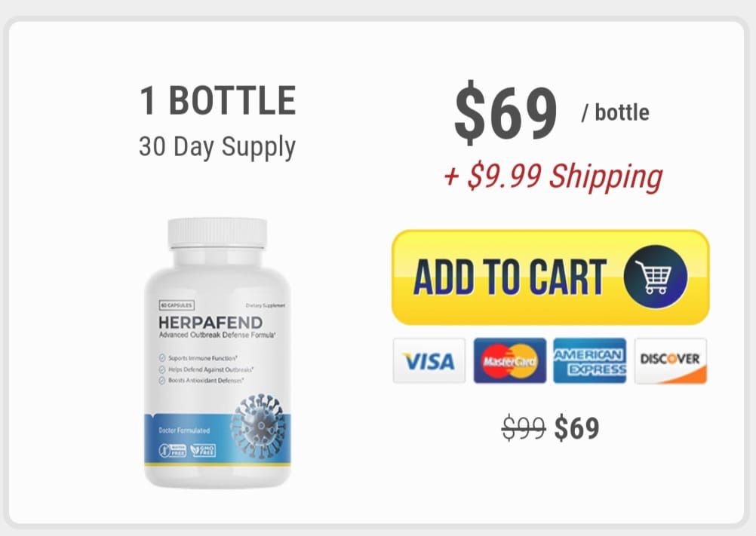
Task: Click the white bottle cap
Action: tap(217, 234)
